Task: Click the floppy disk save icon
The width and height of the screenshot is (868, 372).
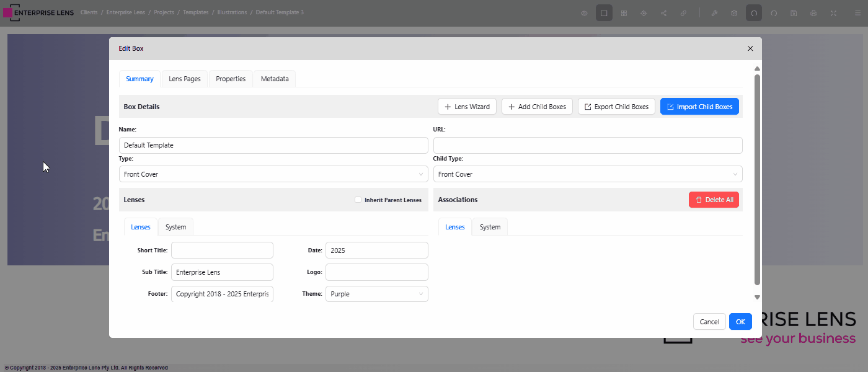Action: tap(794, 13)
